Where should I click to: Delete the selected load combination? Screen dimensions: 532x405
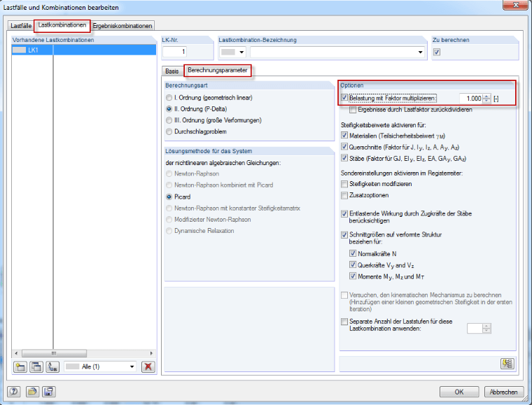point(148,367)
